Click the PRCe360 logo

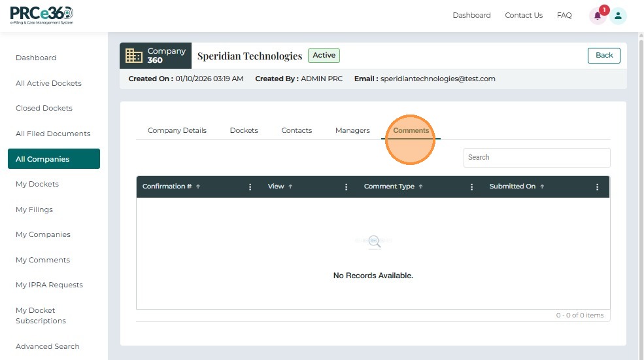point(41,16)
